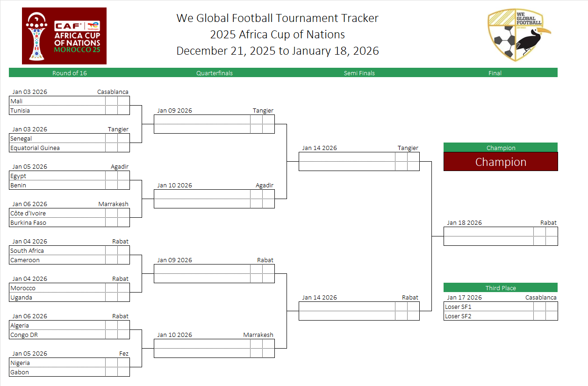Select the Jan 18 2026 final date
This screenshot has height=386, width=588.
464,222
